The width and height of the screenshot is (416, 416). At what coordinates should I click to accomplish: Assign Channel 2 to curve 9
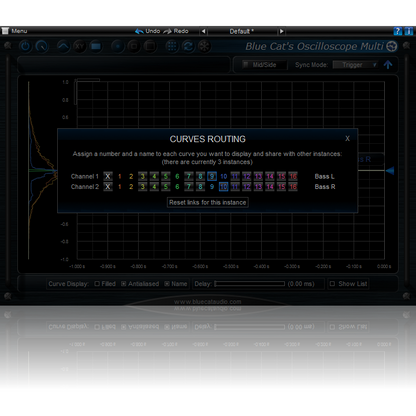click(212, 187)
